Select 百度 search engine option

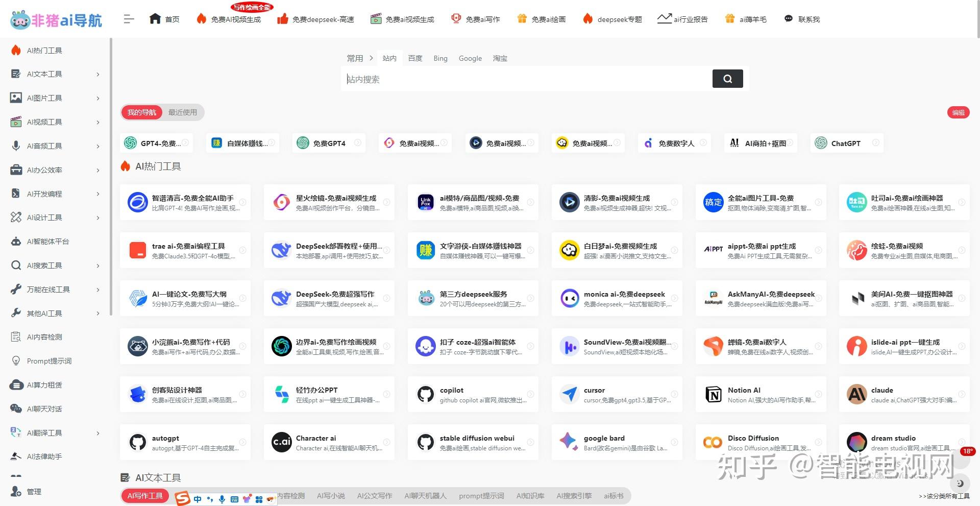pos(415,58)
